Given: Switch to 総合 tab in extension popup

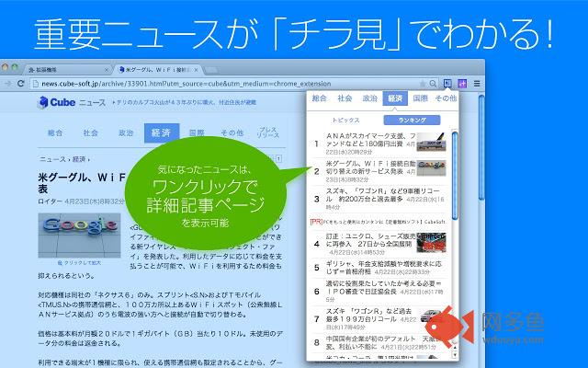Looking at the screenshot, I should point(319,98).
